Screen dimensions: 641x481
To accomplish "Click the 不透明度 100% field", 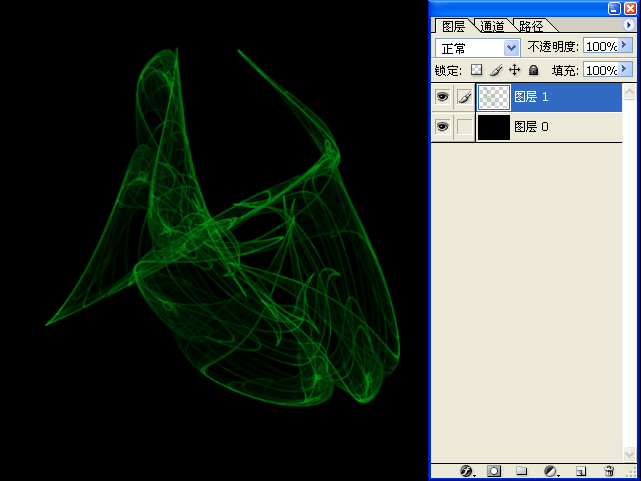I will click(601, 46).
